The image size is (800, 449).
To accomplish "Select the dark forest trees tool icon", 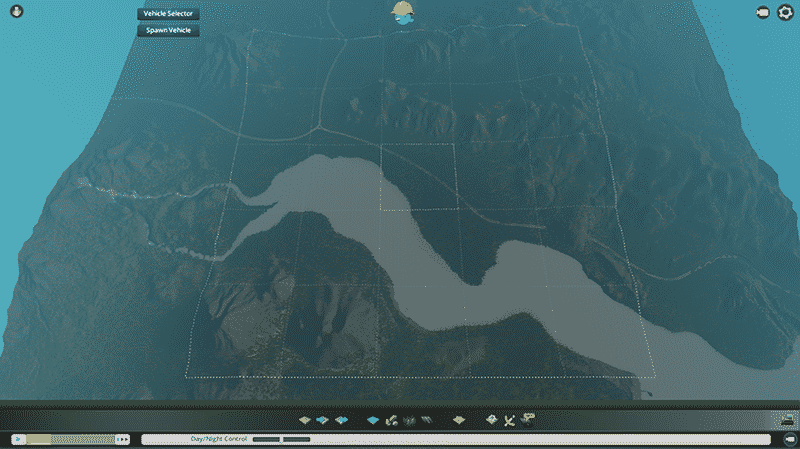I will point(409,420).
